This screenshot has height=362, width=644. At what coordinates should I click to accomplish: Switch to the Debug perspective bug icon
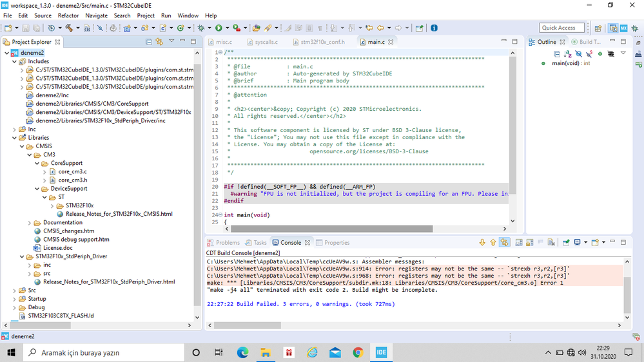click(635, 28)
